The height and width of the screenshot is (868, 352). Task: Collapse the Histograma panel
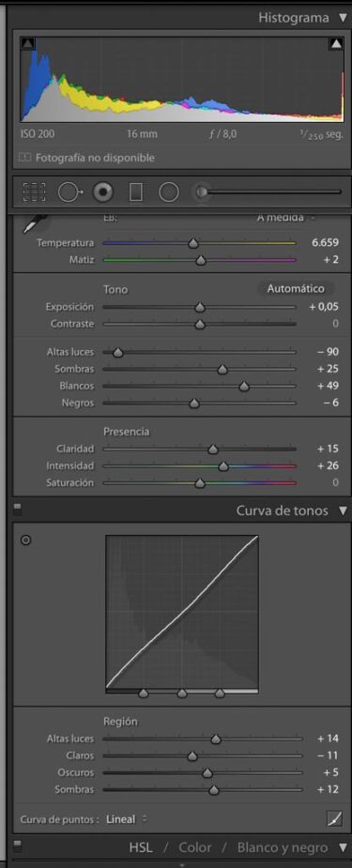343,18
